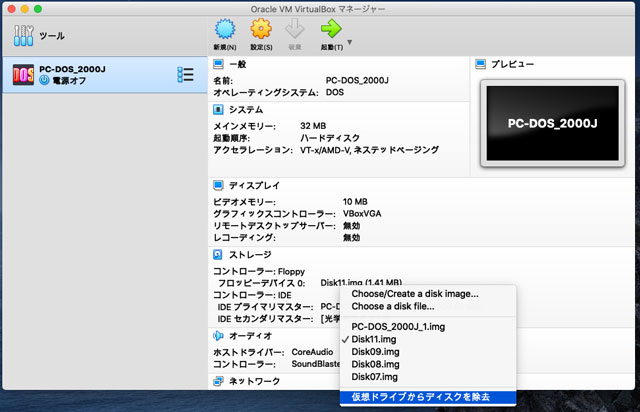Click the floppy device 0 Disk11.img value
This screenshot has width=640, height=412.
361,282
